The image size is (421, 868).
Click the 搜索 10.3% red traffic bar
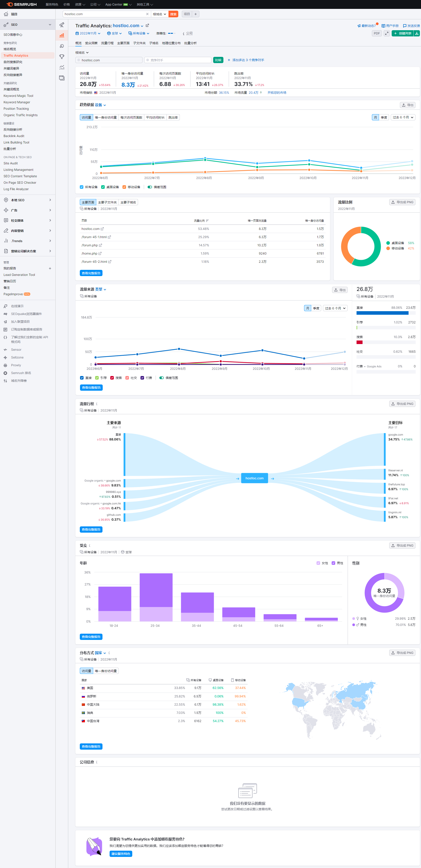(x=359, y=342)
